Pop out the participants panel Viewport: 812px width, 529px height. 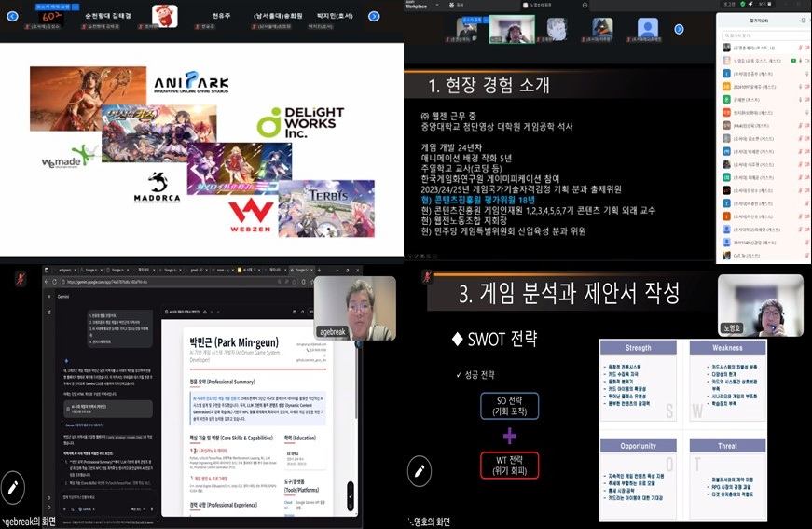804,21
